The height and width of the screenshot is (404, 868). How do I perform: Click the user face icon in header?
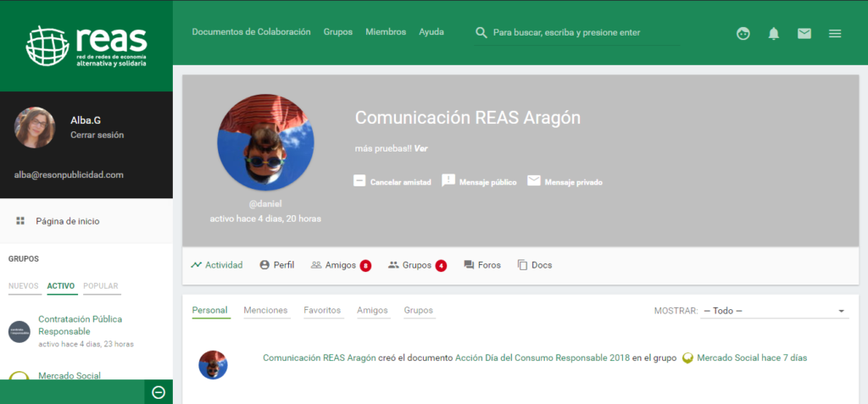743,33
